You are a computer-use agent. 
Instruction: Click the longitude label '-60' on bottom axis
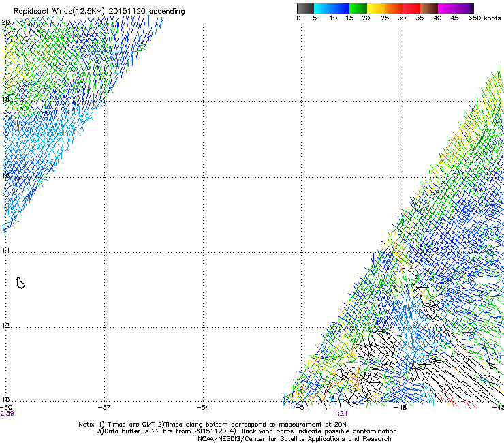[6, 408]
